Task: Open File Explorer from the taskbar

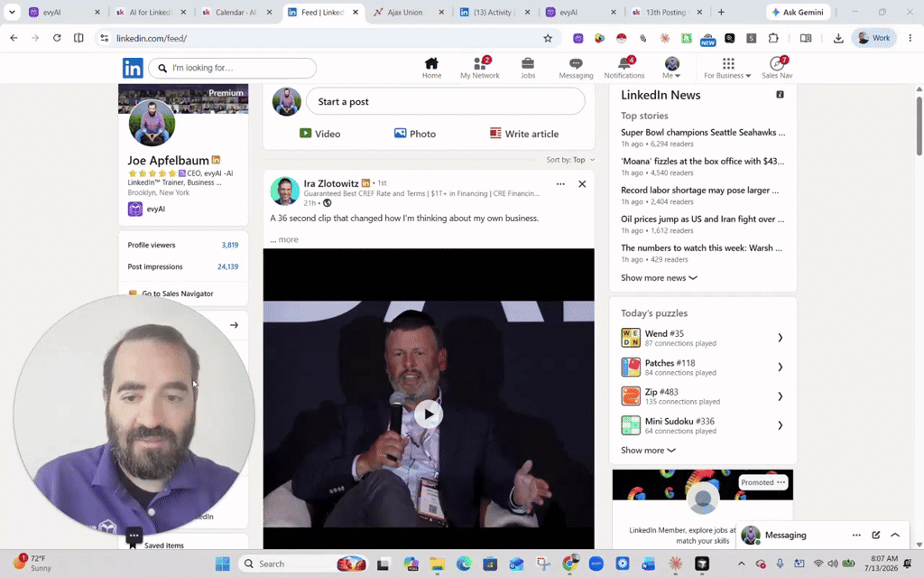Action: pyautogui.click(x=437, y=564)
